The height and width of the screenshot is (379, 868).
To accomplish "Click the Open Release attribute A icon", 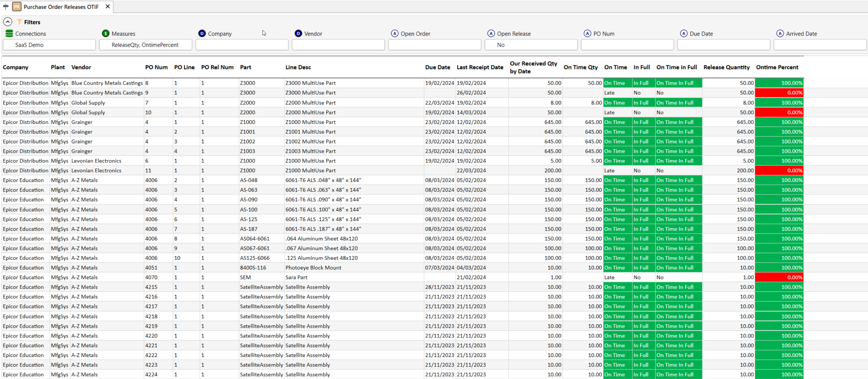I will pyautogui.click(x=491, y=33).
